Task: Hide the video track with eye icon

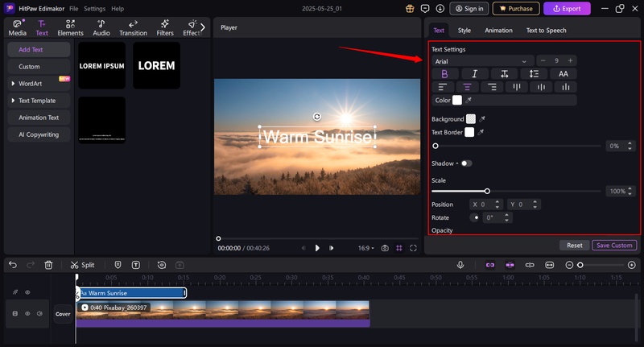Action: 27,314
